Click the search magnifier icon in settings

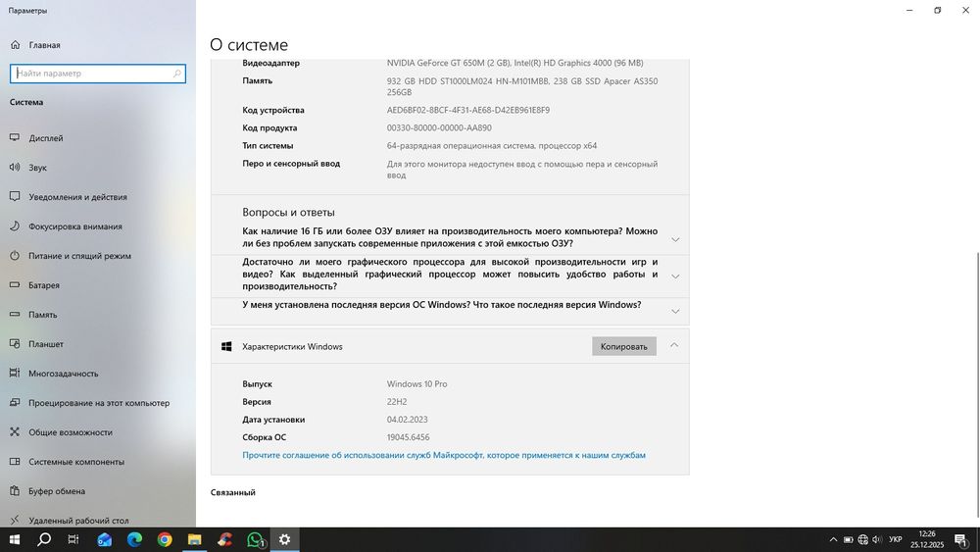pyautogui.click(x=176, y=74)
